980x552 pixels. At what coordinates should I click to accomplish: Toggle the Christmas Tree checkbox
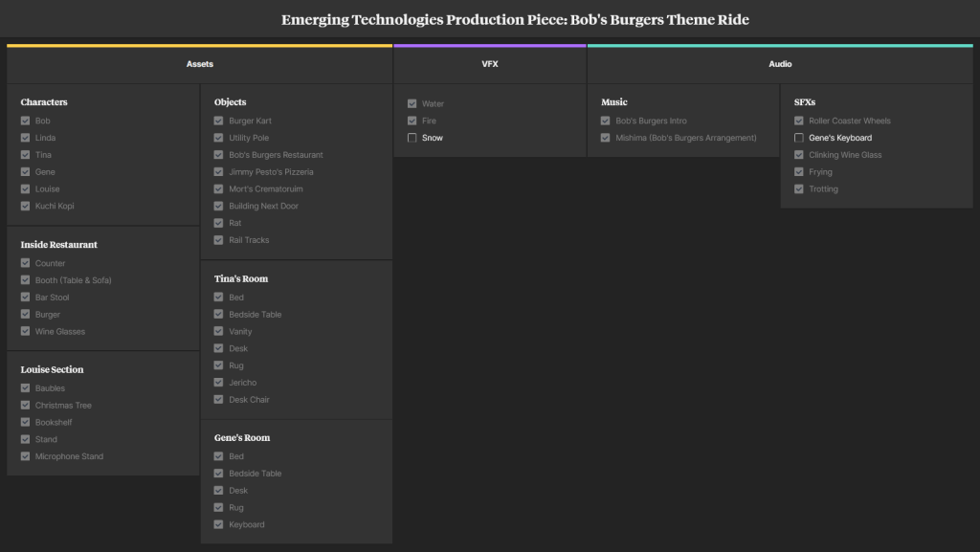click(26, 406)
